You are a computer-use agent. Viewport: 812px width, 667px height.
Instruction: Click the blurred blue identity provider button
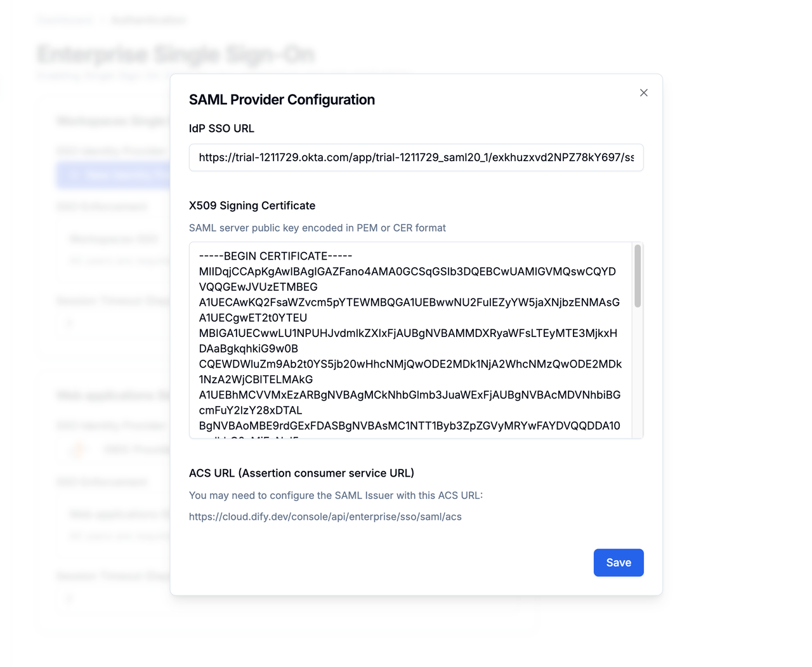click(x=114, y=176)
